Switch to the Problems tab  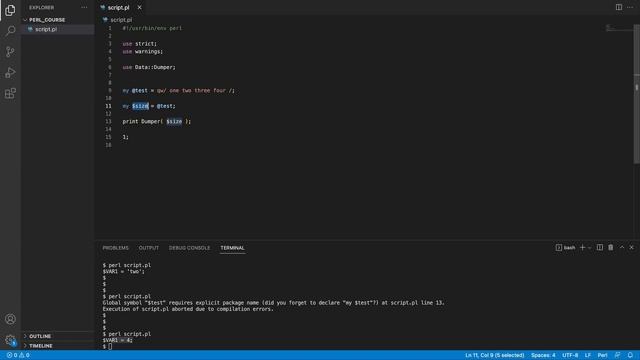(x=116, y=248)
